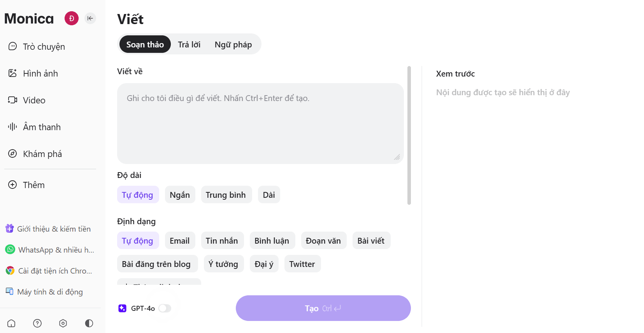Select Ngắn for length
The width and height of the screenshot is (644, 333).
180,194
